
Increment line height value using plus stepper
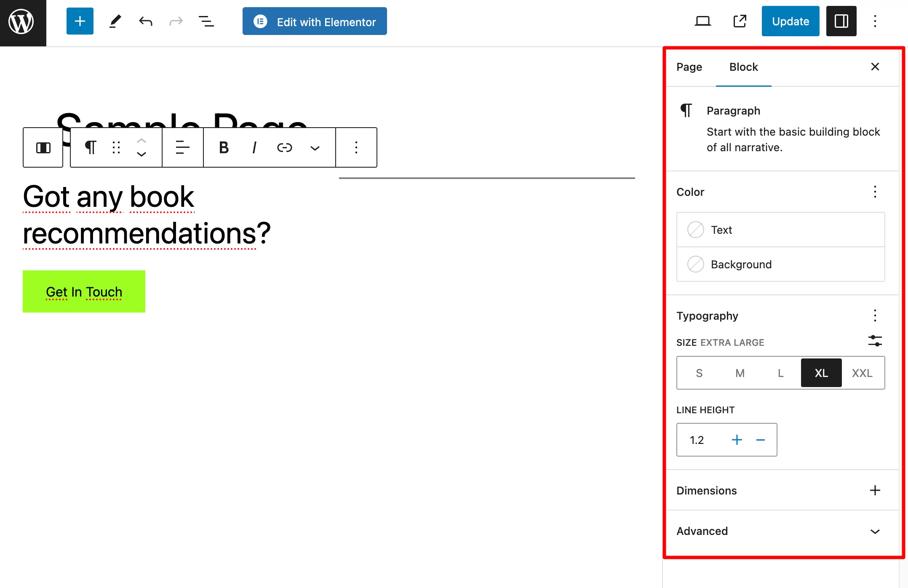[737, 440]
